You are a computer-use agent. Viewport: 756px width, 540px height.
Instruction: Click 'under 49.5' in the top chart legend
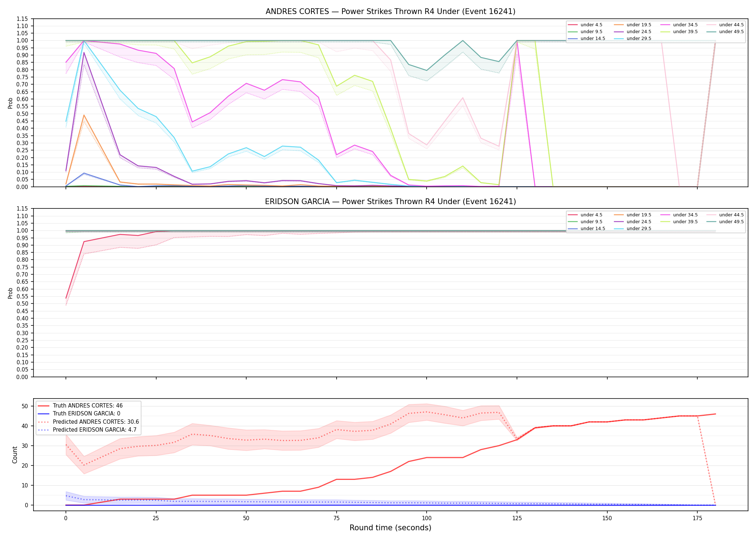tap(731, 32)
